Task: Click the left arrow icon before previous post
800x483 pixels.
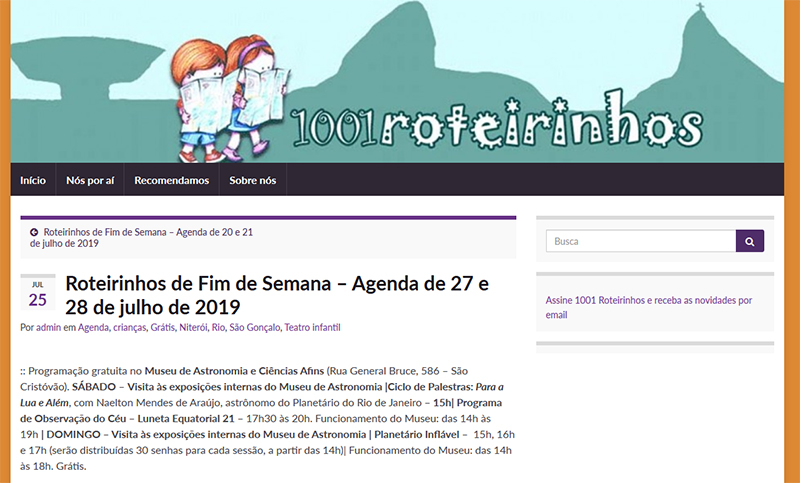Action: click(35, 232)
